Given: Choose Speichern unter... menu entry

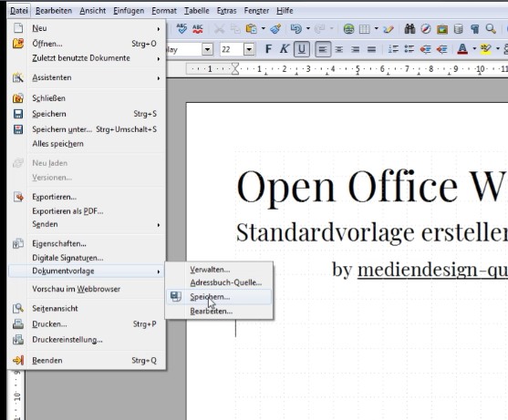Looking at the screenshot, I should [88, 129].
